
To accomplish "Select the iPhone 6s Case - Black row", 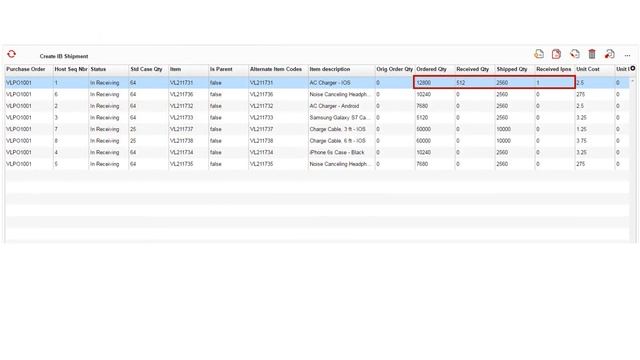I will point(317,152).
